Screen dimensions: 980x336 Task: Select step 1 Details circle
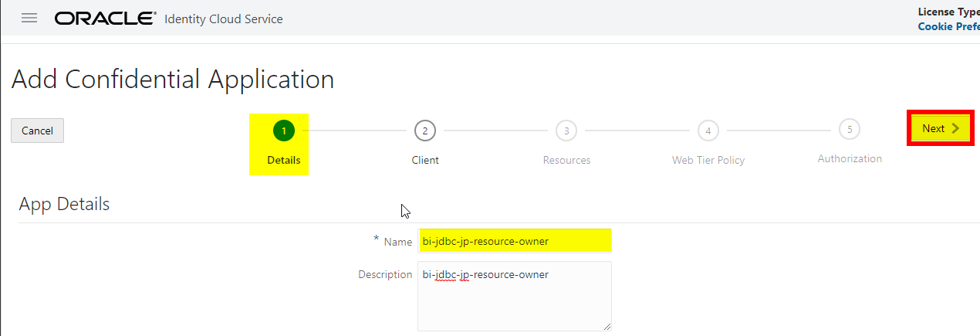(283, 131)
